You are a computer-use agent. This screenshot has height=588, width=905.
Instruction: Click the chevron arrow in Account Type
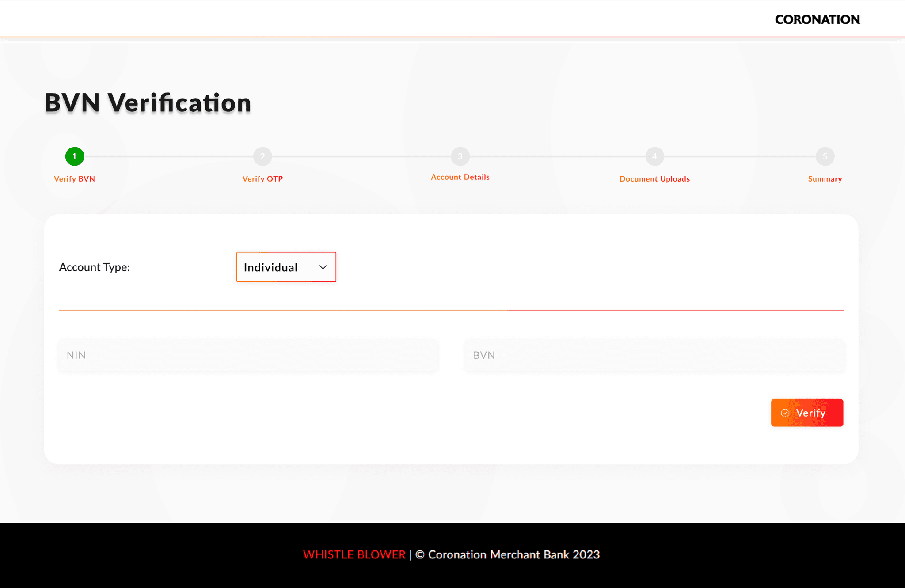coord(323,267)
